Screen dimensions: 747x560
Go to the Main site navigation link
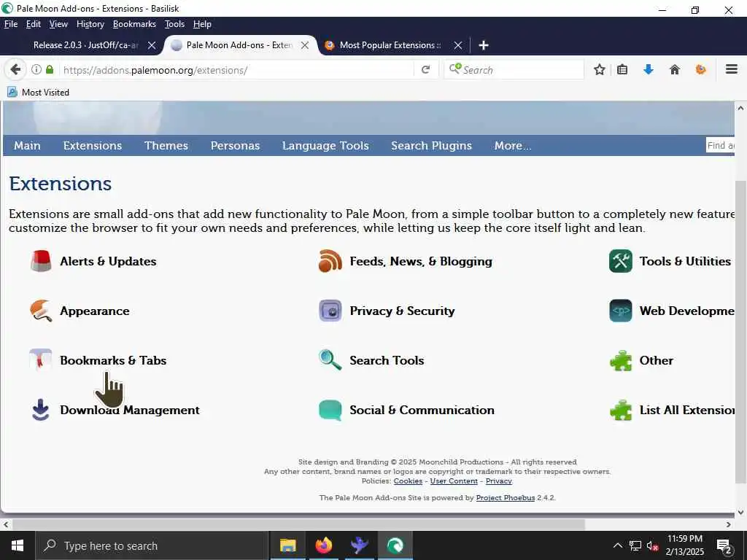tap(27, 146)
